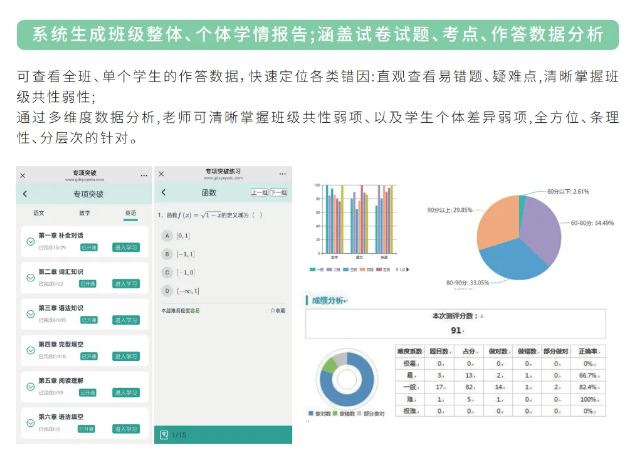Open the more options menu on 专项突破练习

(x=284, y=175)
